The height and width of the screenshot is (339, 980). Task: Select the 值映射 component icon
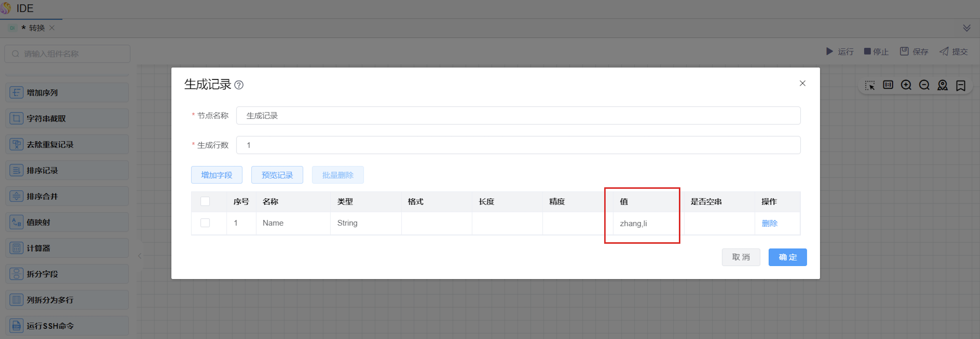[16, 222]
